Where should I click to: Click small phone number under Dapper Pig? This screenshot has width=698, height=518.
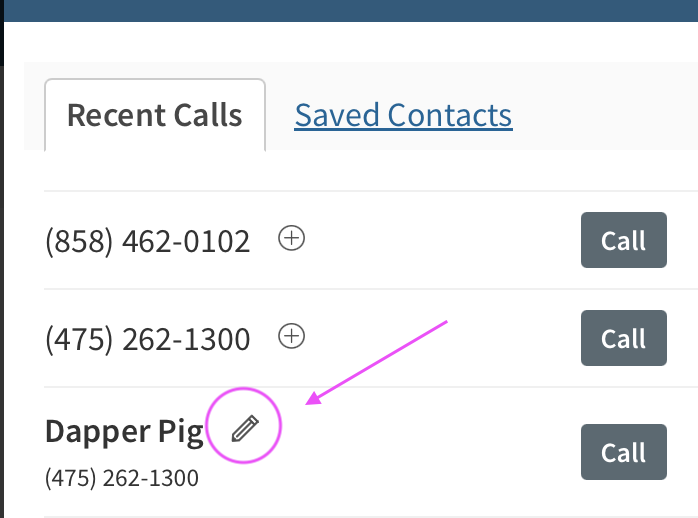coord(121,478)
